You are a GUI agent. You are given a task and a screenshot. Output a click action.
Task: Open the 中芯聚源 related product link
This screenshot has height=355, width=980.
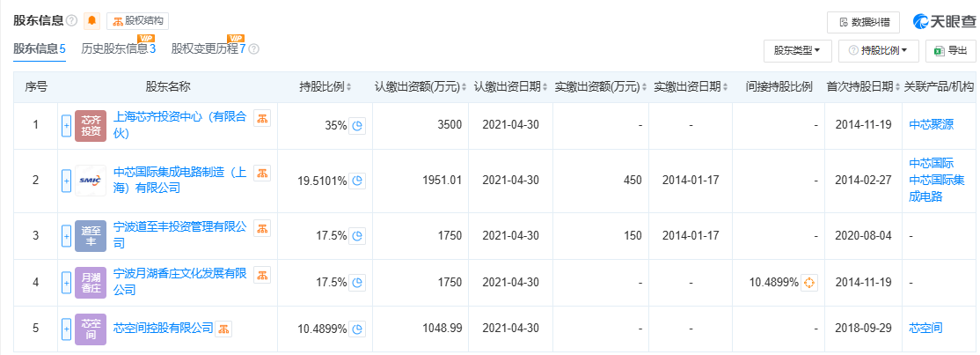tap(930, 125)
